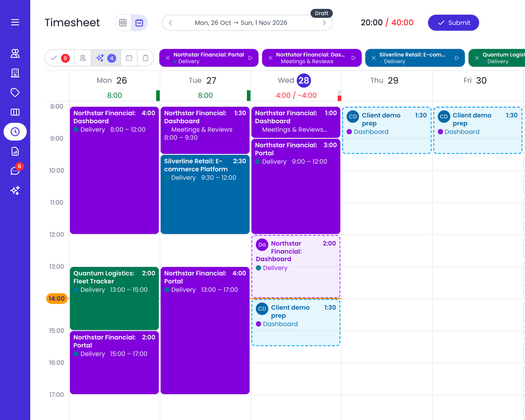This screenshot has height=420, width=525.
Task: Select the Thu 29 day header
Action: coord(385,80)
